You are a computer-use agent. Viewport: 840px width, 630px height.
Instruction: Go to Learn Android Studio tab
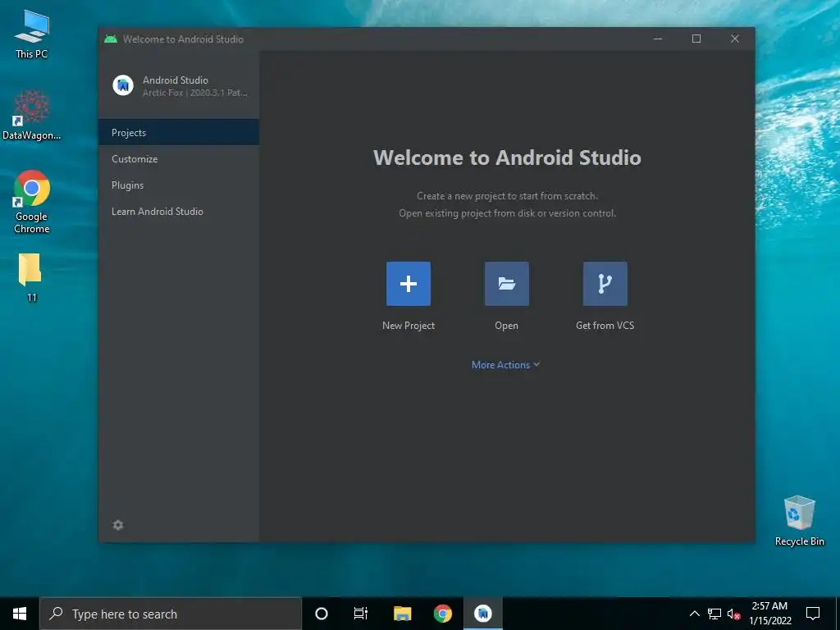coord(179,211)
